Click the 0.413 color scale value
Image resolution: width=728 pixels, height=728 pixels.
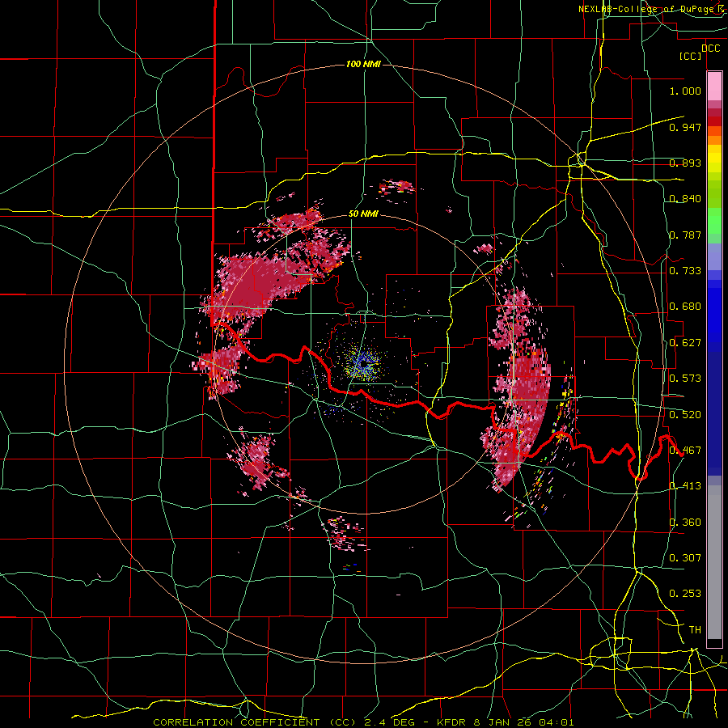coord(685,486)
